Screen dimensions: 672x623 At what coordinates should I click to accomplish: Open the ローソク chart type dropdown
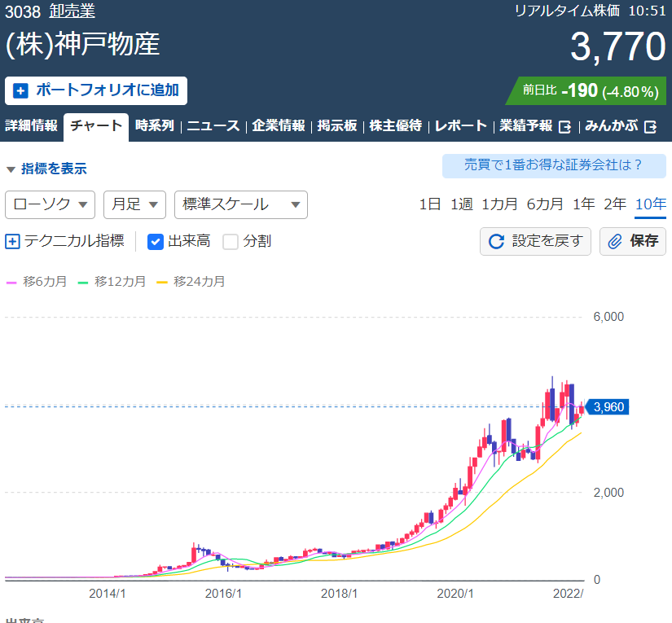click(50, 204)
